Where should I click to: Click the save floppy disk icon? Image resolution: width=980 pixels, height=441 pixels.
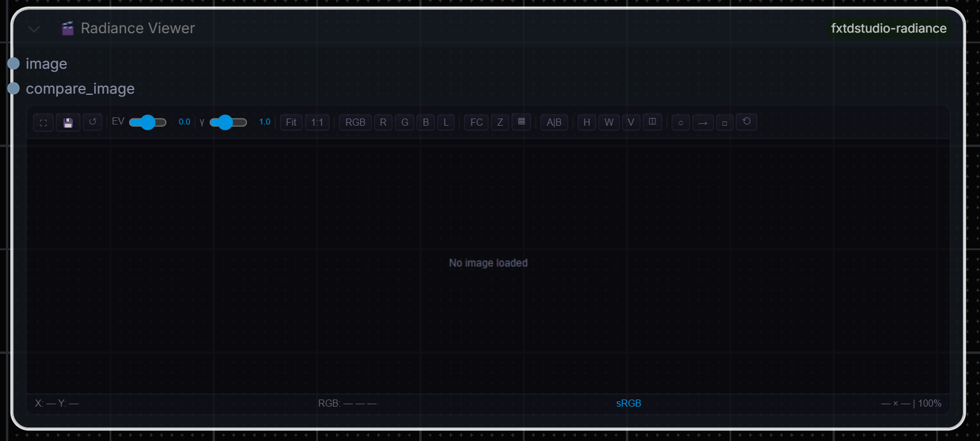[x=68, y=123]
